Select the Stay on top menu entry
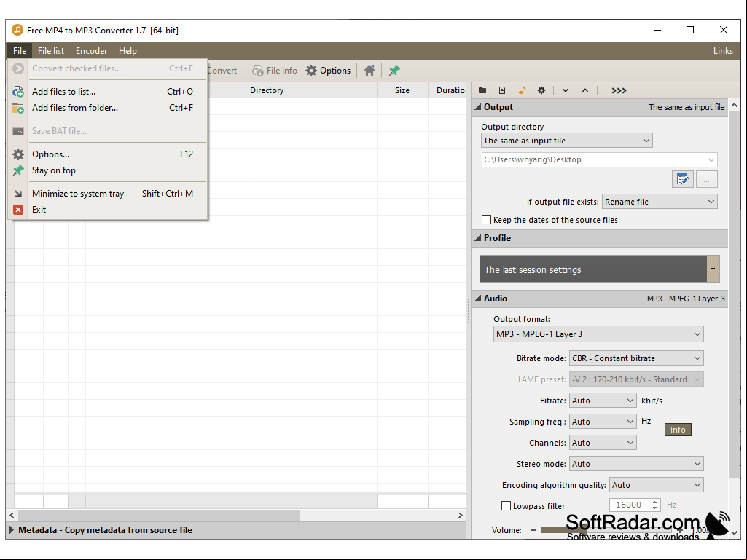747x560 pixels. [108, 170]
